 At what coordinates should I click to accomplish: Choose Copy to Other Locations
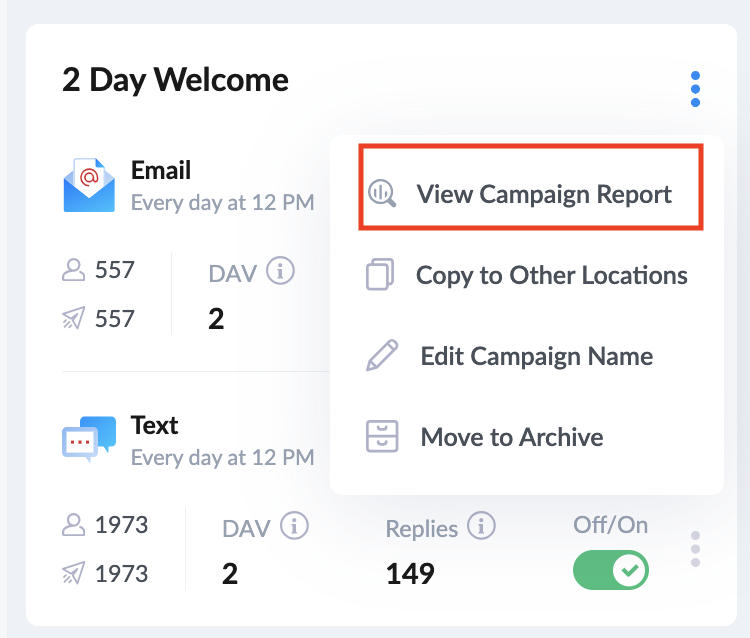pyautogui.click(x=551, y=275)
